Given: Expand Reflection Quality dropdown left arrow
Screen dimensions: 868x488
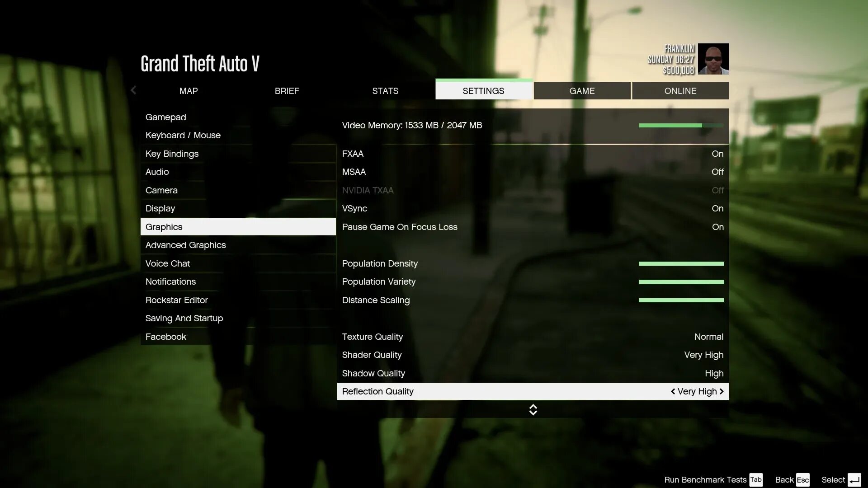Looking at the screenshot, I should click(672, 391).
